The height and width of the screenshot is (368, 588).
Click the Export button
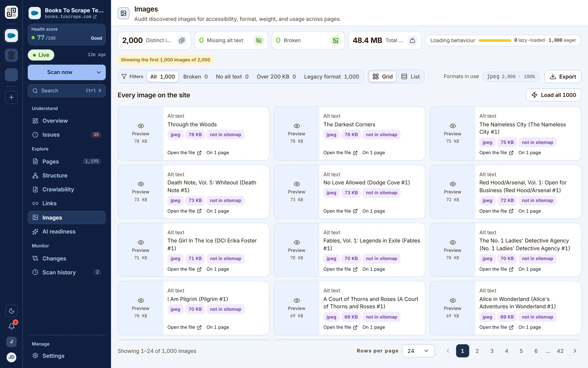[x=563, y=77]
